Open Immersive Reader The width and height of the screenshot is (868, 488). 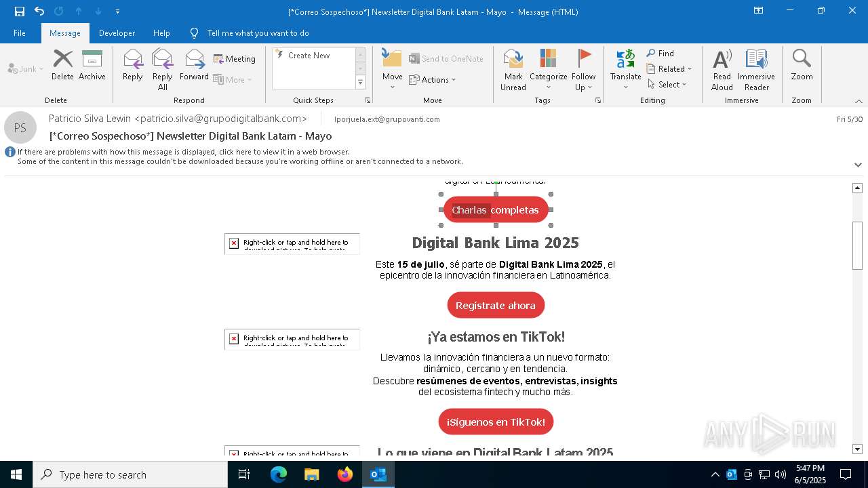(756, 70)
